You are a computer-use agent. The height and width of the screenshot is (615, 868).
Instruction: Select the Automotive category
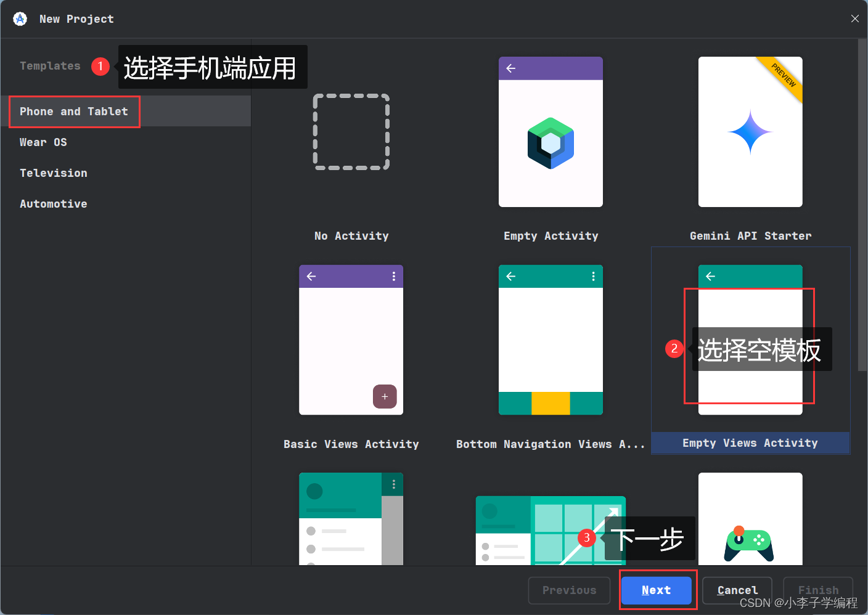[x=53, y=203]
